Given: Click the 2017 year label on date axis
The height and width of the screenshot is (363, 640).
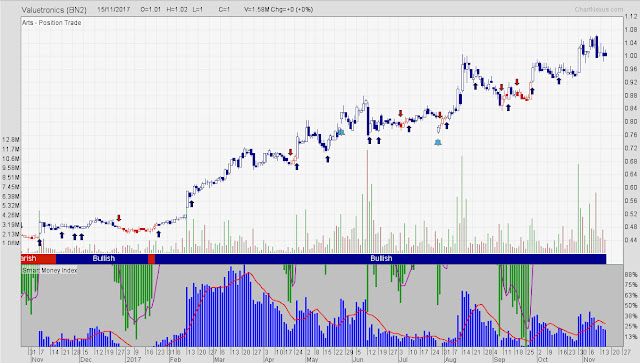Looking at the screenshot, I should [x=133, y=360].
